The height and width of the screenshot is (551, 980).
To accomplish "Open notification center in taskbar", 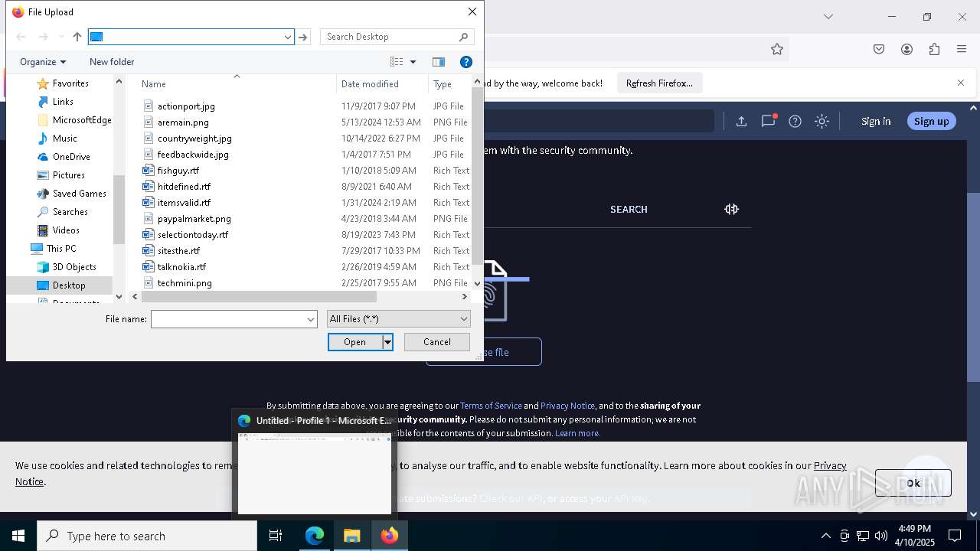I will pos(955,536).
